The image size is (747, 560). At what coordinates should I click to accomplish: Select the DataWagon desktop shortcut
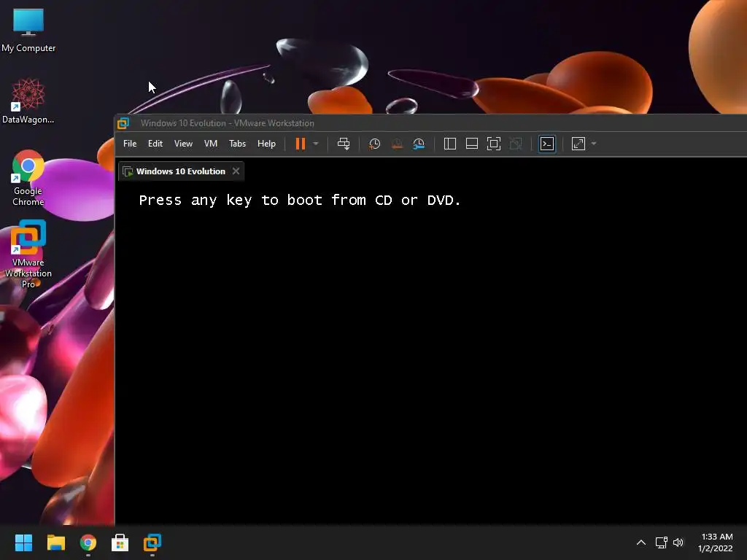28,101
